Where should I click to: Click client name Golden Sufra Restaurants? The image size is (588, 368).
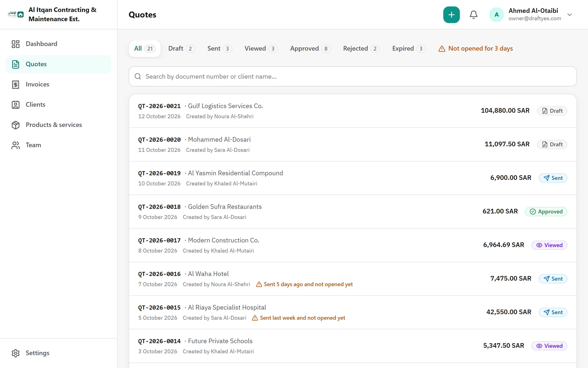click(225, 207)
